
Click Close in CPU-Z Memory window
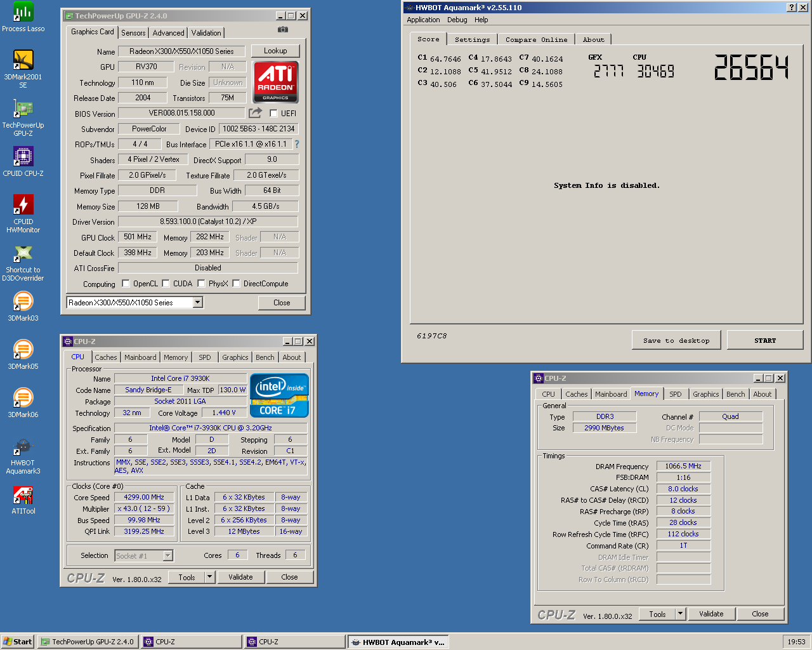tap(760, 614)
